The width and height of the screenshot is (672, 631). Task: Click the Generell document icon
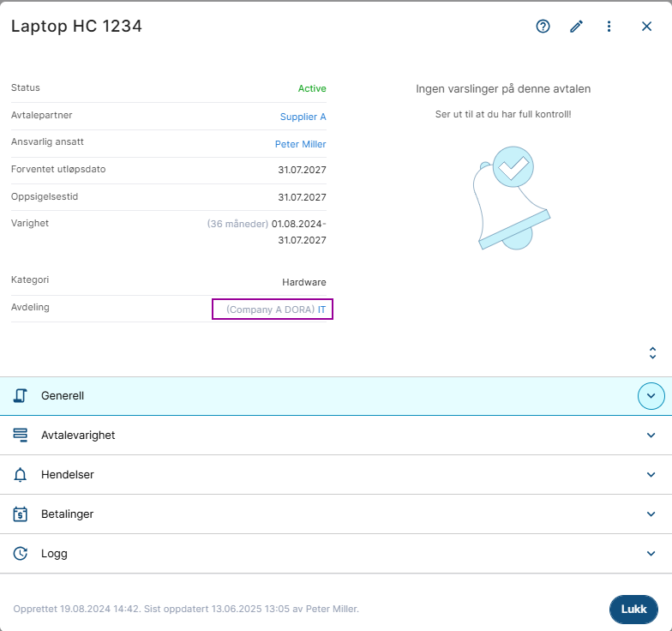point(21,396)
